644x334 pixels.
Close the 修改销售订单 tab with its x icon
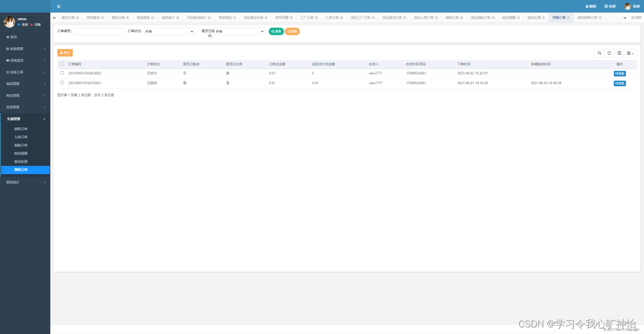click(600, 18)
